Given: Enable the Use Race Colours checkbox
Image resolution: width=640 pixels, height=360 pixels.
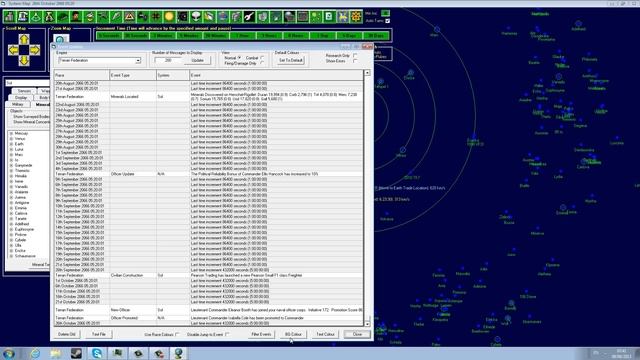Looking at the screenshot, I should pos(177,334).
